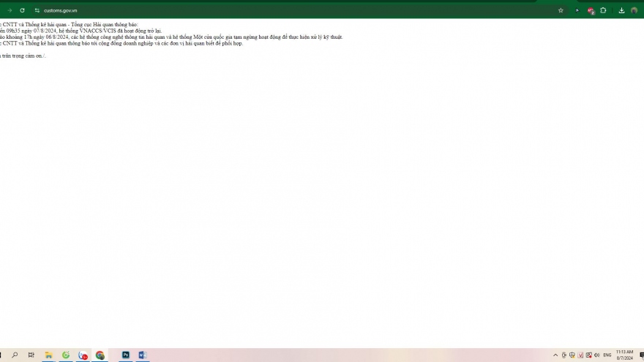This screenshot has width=644, height=362.
Task: Open the volume speaker control
Action: click(x=597, y=355)
